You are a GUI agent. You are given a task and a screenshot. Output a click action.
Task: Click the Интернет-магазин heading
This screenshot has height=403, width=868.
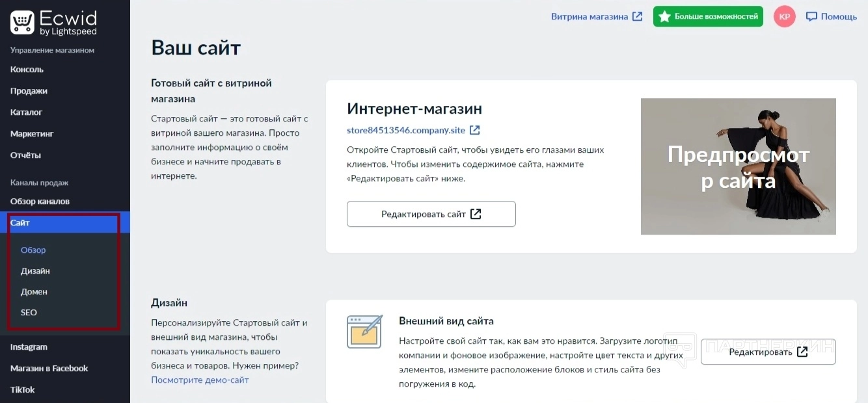point(414,109)
